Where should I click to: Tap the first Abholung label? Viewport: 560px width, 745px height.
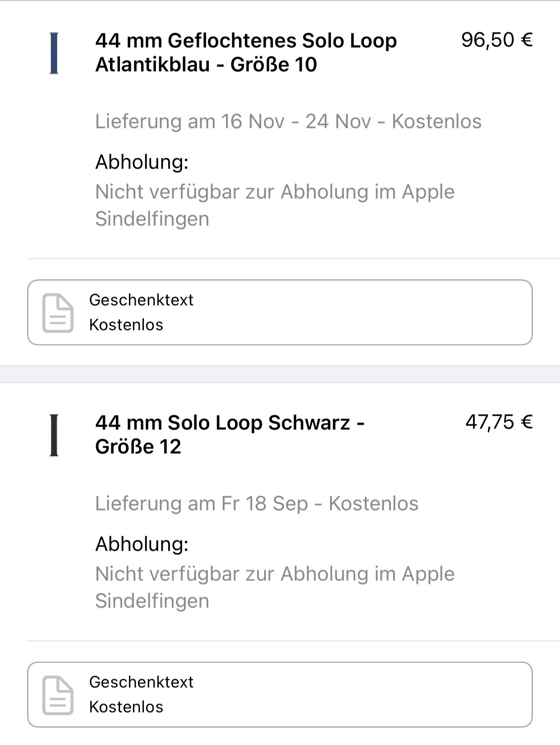pyautogui.click(x=142, y=162)
